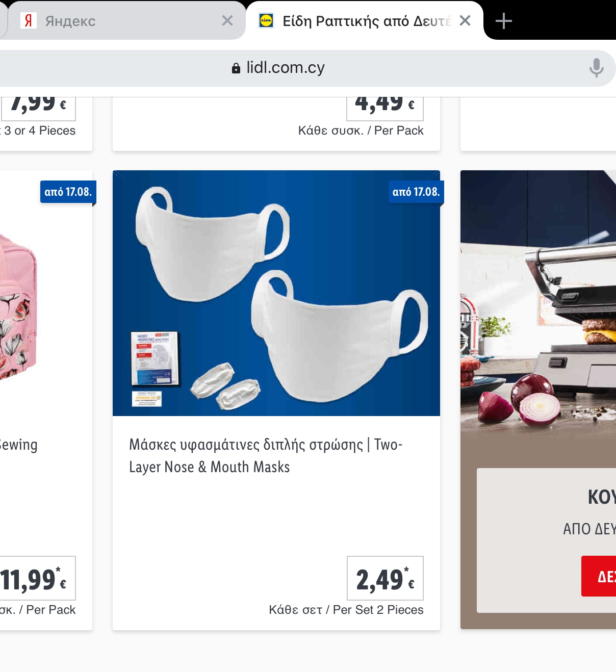Open a new browser tab
The width and height of the screenshot is (616, 672).
coord(503,21)
